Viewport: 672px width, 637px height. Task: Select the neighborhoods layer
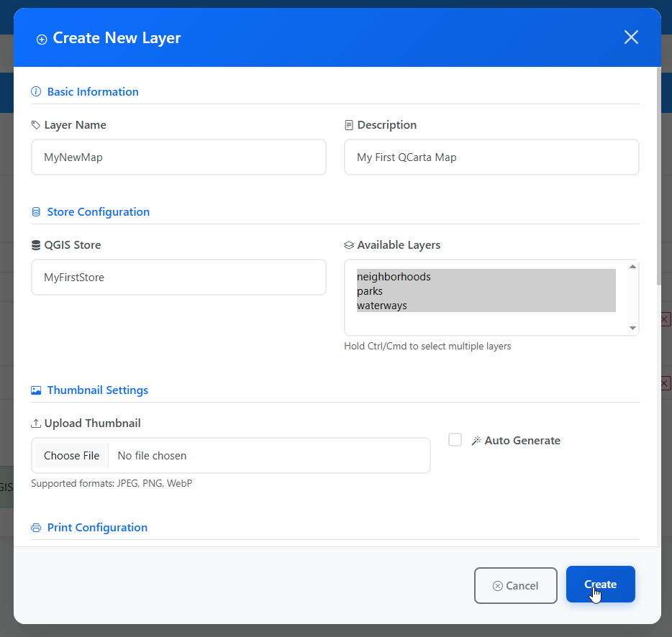[x=486, y=277]
